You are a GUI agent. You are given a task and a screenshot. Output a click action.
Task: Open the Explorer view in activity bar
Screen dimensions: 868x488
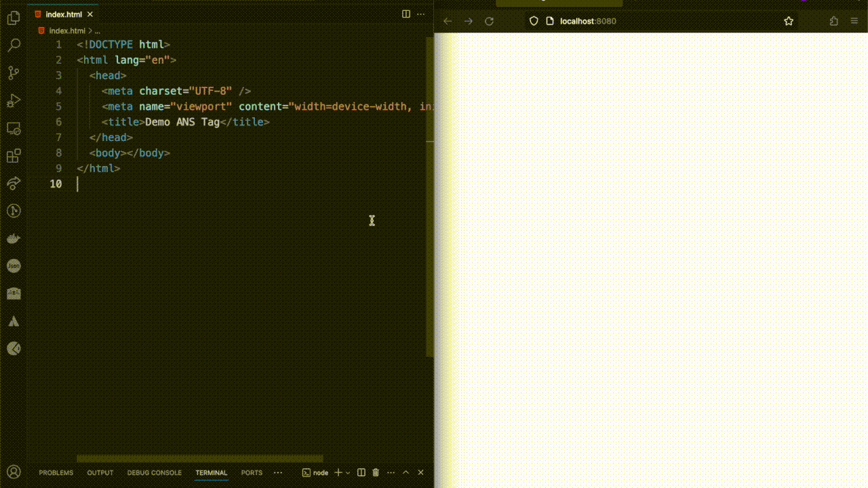(x=14, y=19)
